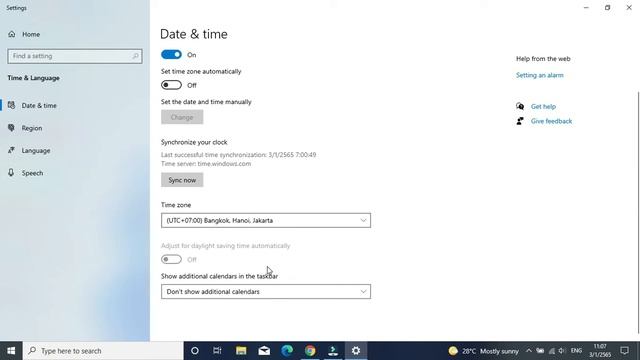Click the Time & Language section header

click(x=33, y=78)
